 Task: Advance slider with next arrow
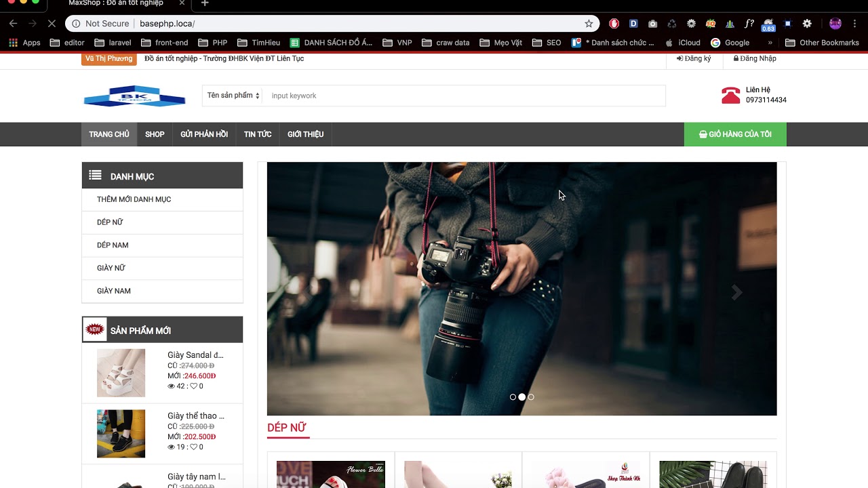[x=737, y=293]
